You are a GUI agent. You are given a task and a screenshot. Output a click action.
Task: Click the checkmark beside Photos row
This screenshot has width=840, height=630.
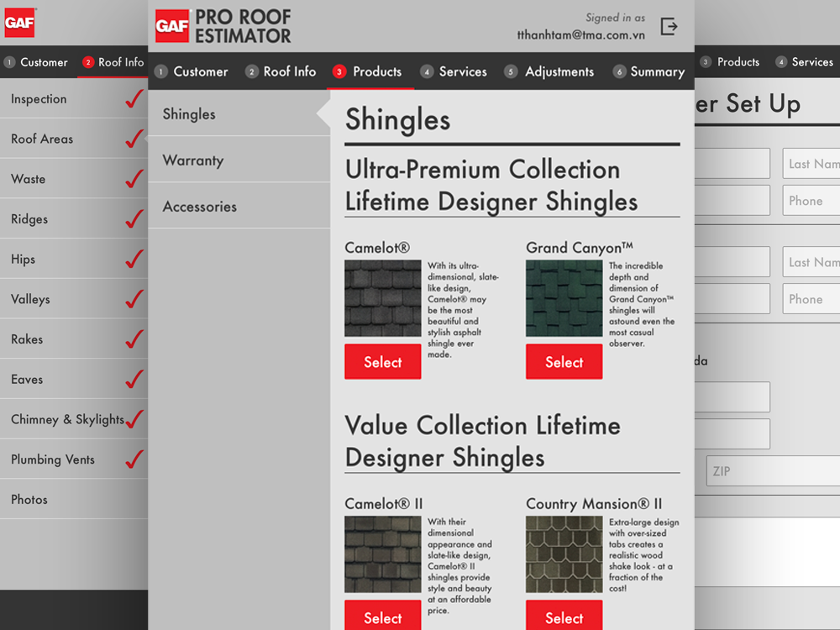click(x=132, y=499)
